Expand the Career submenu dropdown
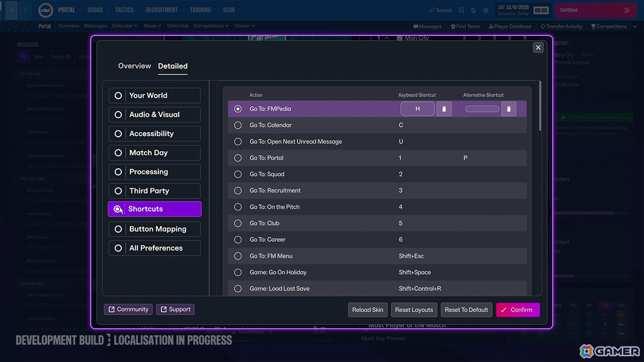Image resolution: width=644 pixels, height=362 pixels. (x=245, y=26)
